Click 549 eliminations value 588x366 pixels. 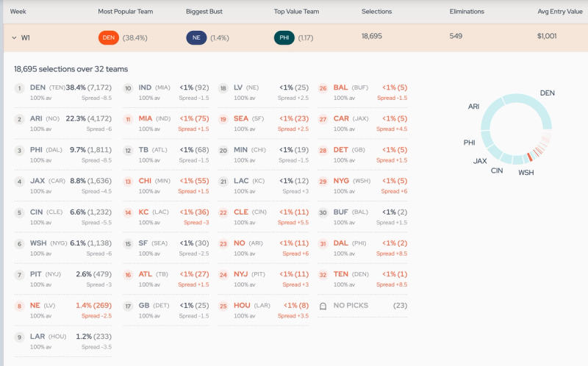click(x=456, y=36)
